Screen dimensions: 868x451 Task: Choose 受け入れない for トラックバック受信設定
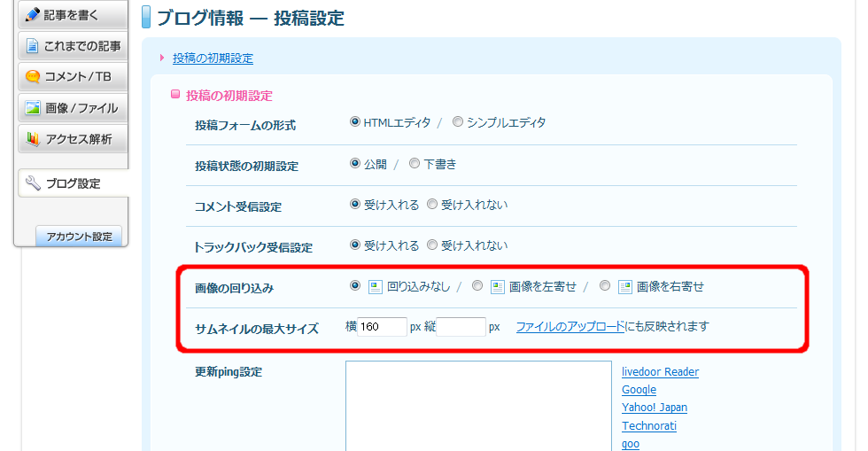pyautogui.click(x=432, y=245)
